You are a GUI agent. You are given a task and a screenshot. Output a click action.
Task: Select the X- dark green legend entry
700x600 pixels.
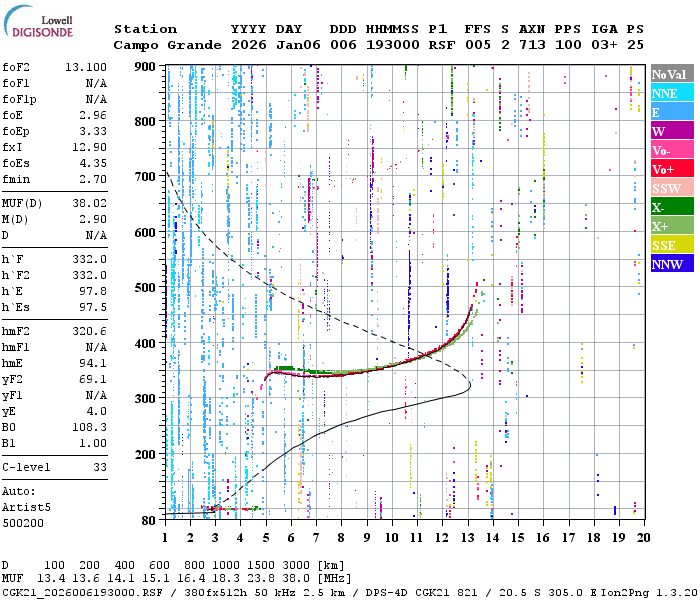(x=670, y=207)
